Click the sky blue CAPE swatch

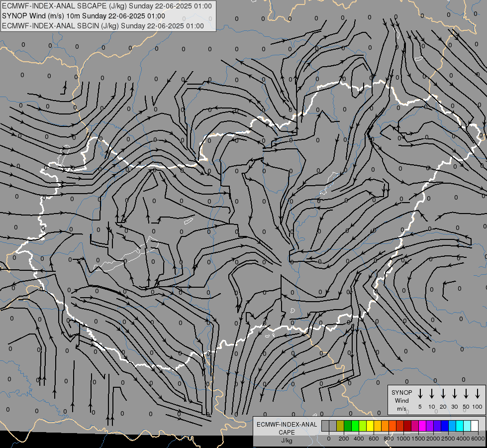pos(453,426)
